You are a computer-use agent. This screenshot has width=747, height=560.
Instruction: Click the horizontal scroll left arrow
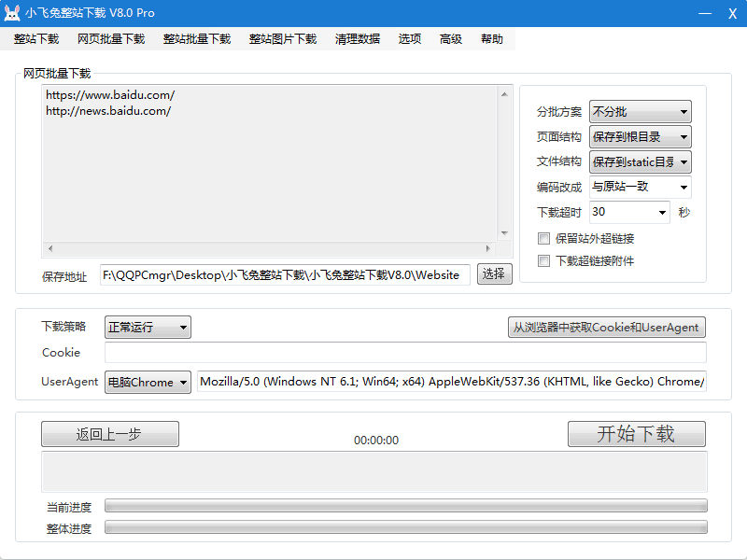tap(50, 249)
